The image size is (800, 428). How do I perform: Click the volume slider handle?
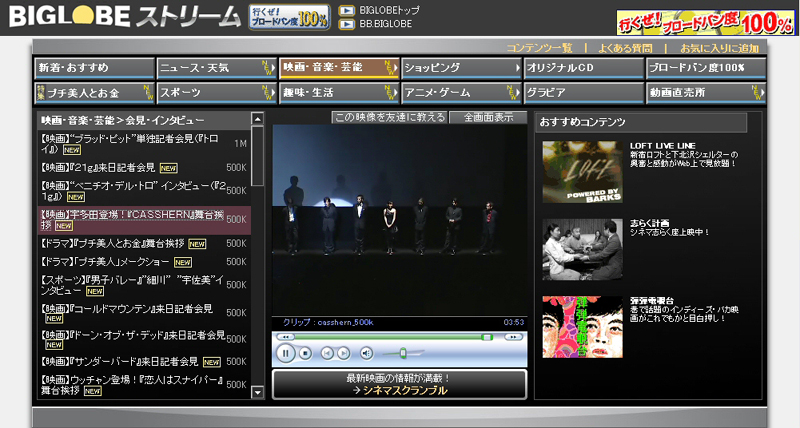point(403,353)
